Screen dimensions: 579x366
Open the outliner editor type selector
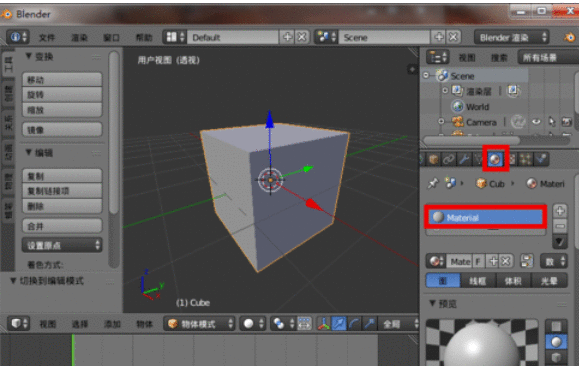(x=438, y=57)
